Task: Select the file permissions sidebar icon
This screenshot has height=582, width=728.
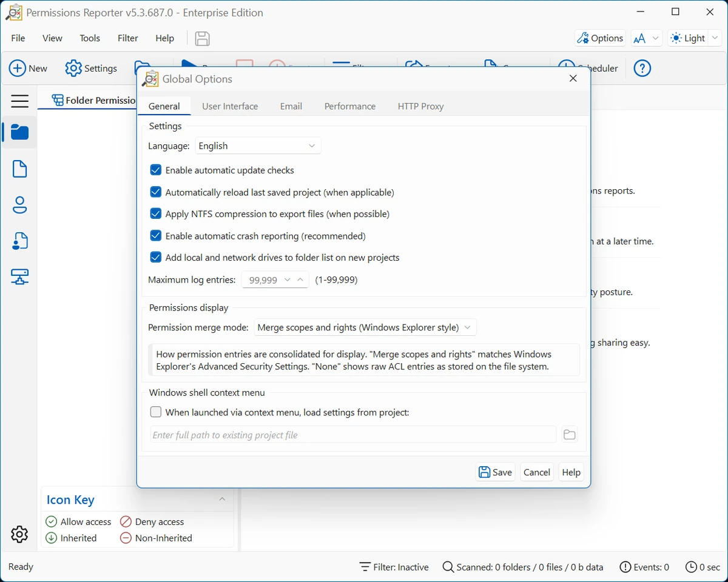Action: [x=19, y=169]
